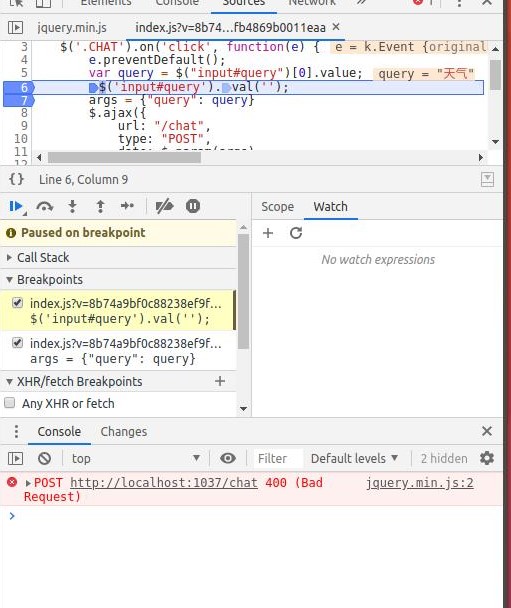Close the console drawer

[x=487, y=431]
